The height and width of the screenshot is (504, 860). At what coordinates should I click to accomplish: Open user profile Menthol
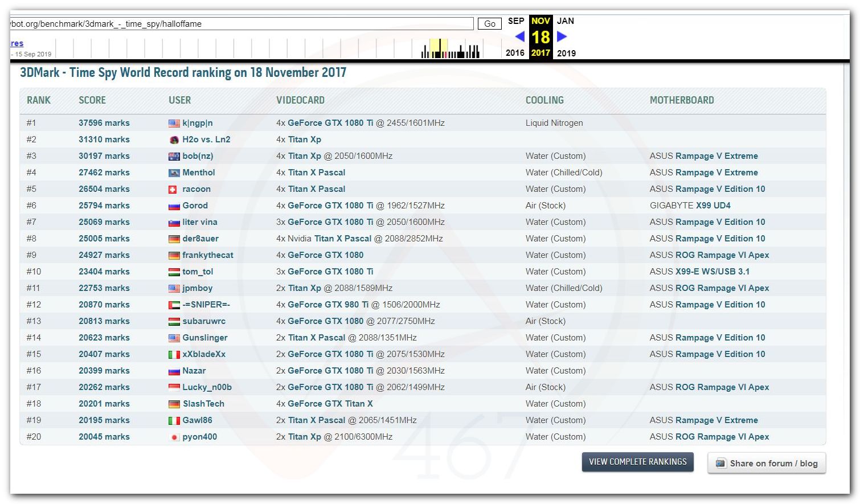point(199,173)
